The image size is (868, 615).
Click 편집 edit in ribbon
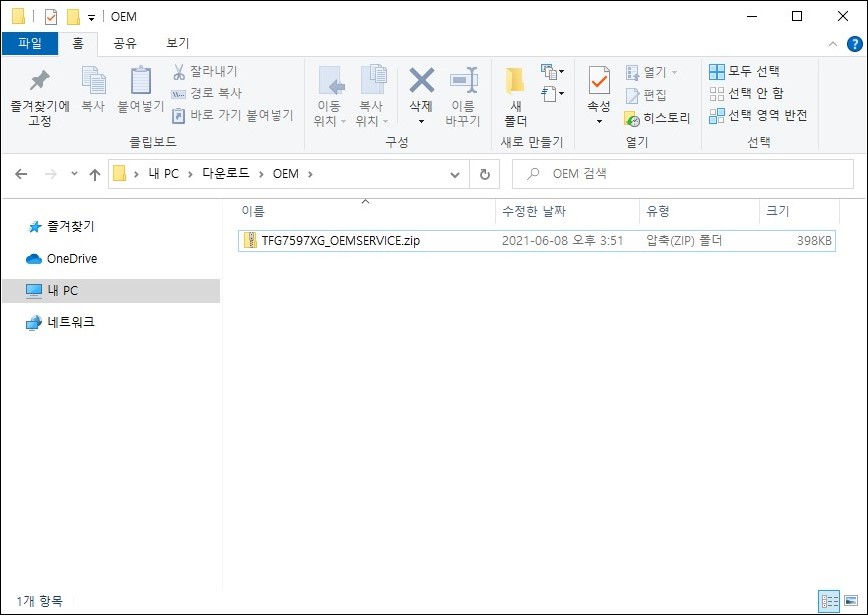[646, 95]
